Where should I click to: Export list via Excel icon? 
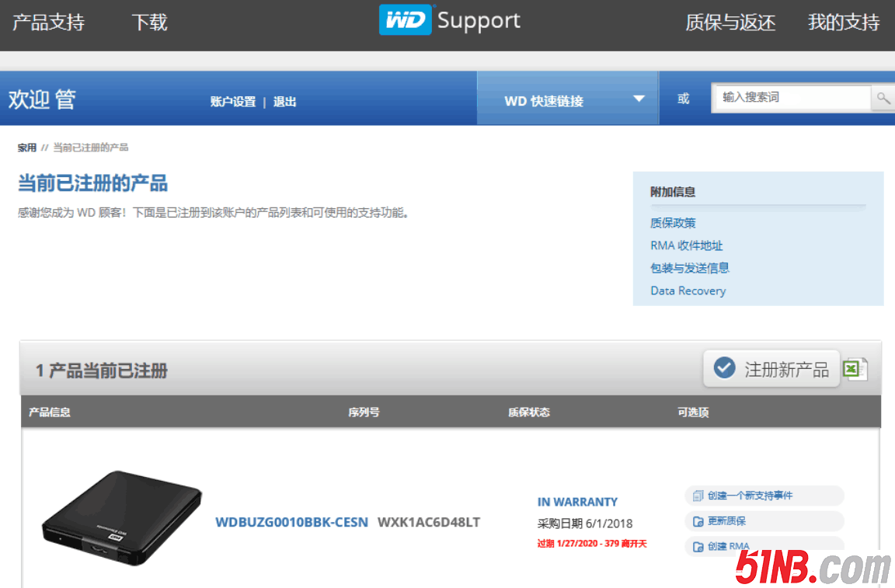pyautogui.click(x=855, y=368)
